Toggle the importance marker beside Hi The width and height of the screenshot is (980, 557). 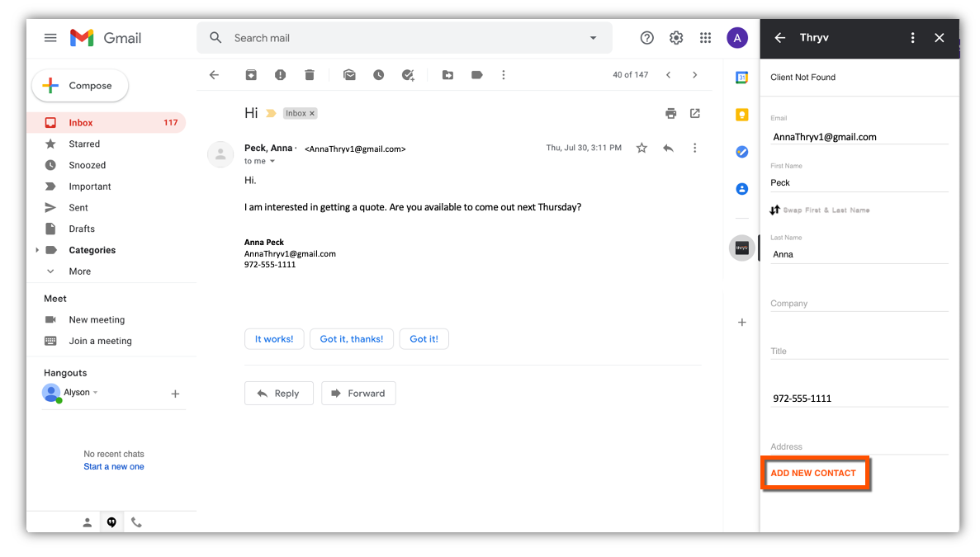coord(271,113)
